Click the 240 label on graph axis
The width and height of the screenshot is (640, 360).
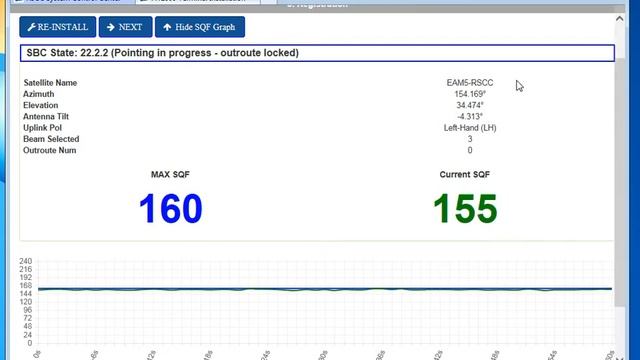click(x=25, y=261)
